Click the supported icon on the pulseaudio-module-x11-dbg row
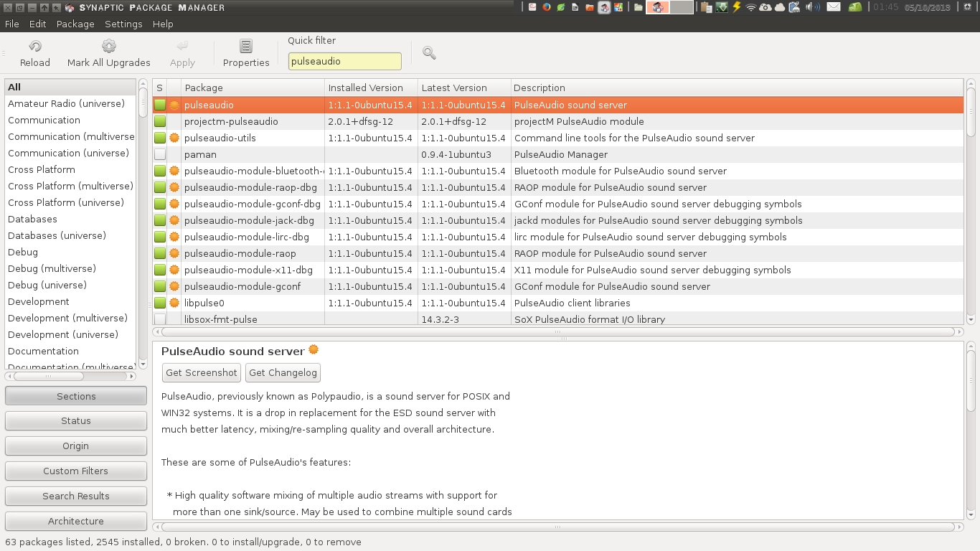980x551 pixels. (174, 270)
